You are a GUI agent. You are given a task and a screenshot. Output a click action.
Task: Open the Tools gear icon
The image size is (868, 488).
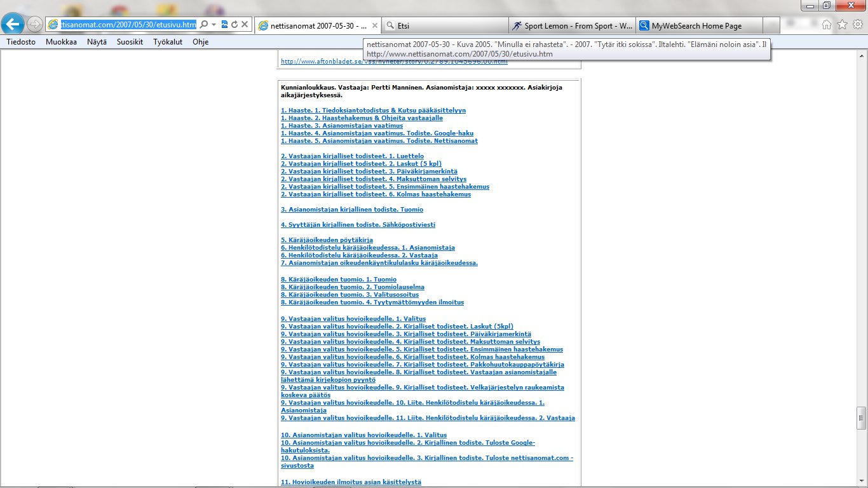pyautogui.click(x=857, y=25)
